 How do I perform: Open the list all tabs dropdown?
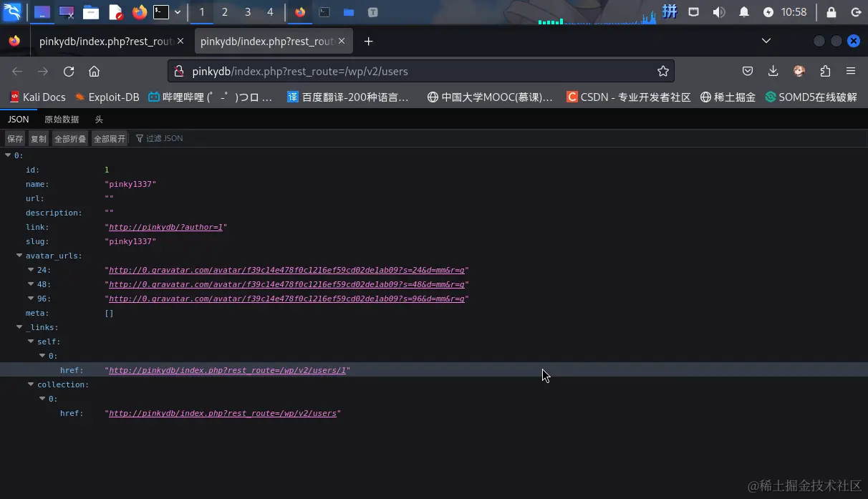(x=766, y=42)
